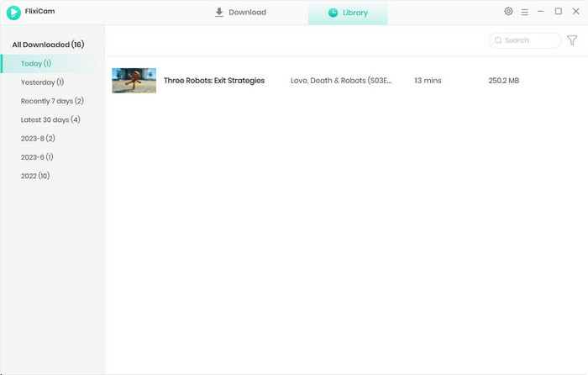Open the 2022 (10) group
Image resolution: width=588 pixels, height=375 pixels.
click(x=35, y=176)
